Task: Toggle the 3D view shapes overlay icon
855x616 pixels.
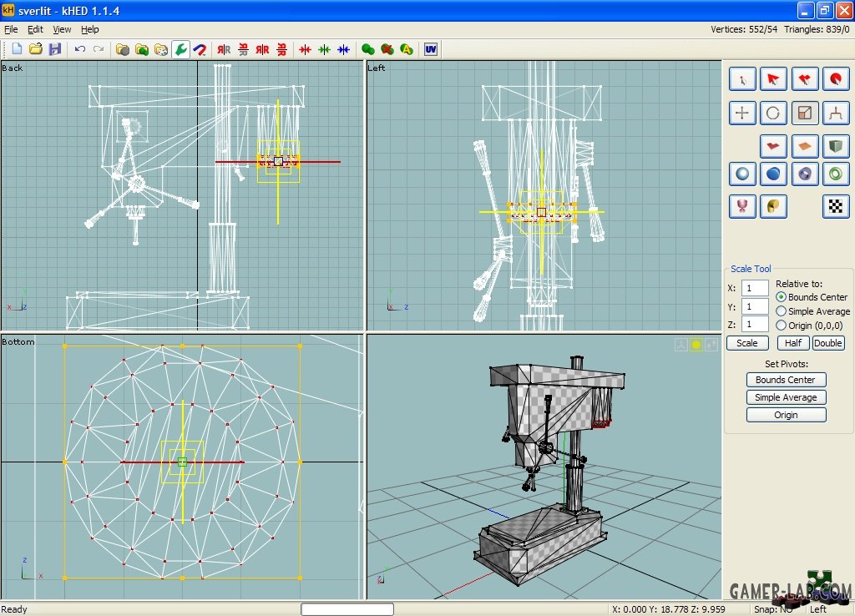Action: [711, 345]
